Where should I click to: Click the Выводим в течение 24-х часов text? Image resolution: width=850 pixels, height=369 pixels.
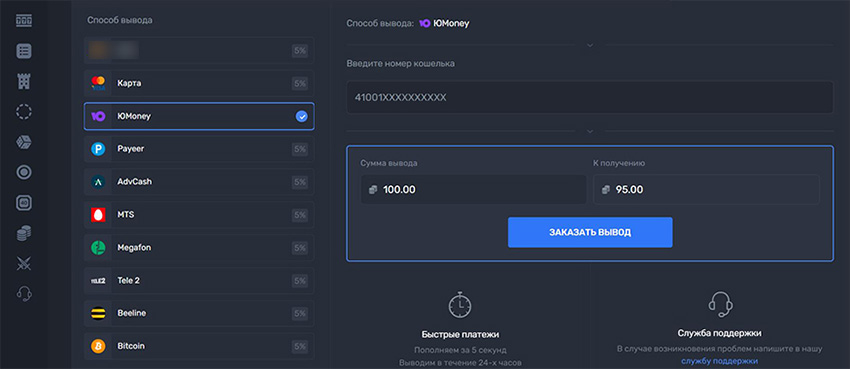click(460, 362)
